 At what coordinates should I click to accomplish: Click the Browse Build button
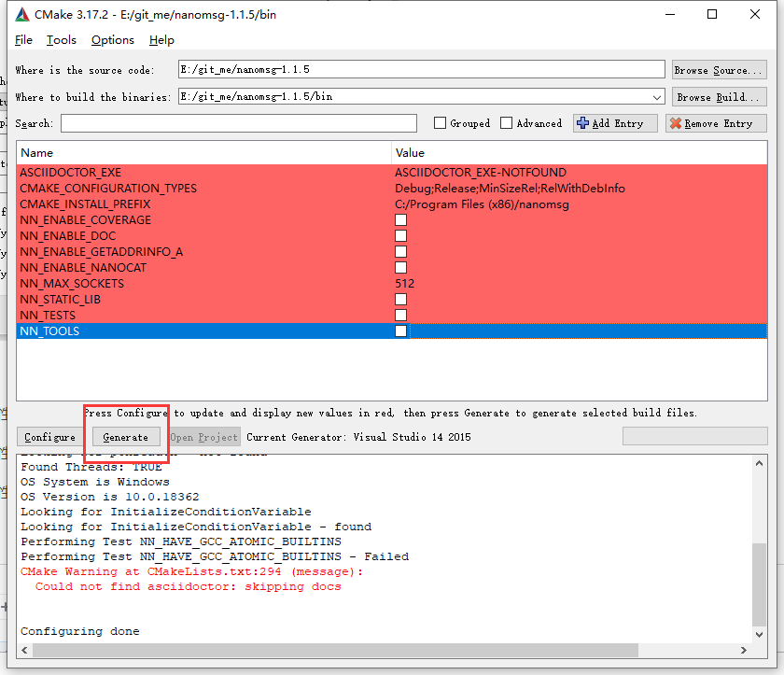point(719,96)
